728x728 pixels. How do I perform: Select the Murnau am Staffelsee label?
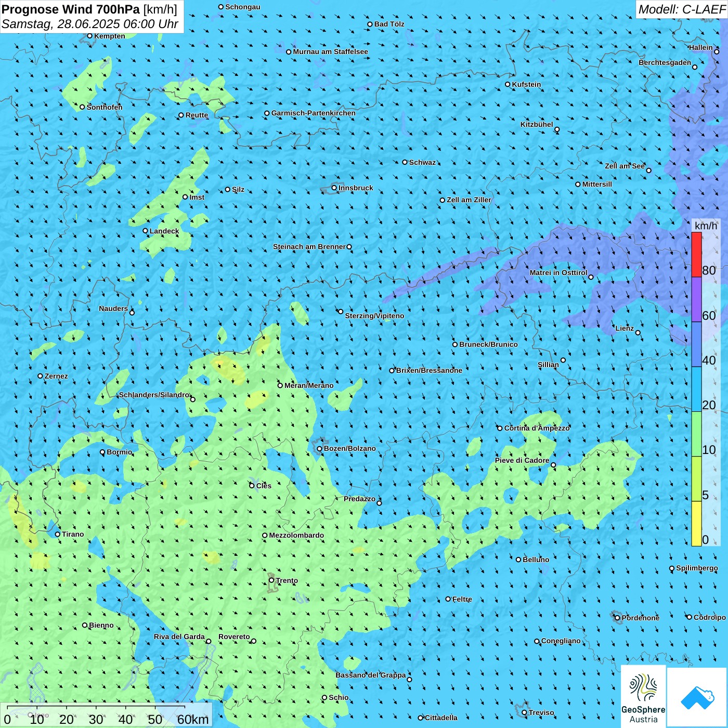330,52
